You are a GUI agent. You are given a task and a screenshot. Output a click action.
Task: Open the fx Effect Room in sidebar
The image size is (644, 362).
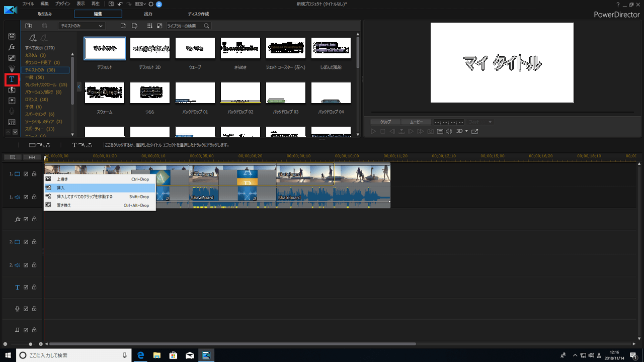coord(12,47)
